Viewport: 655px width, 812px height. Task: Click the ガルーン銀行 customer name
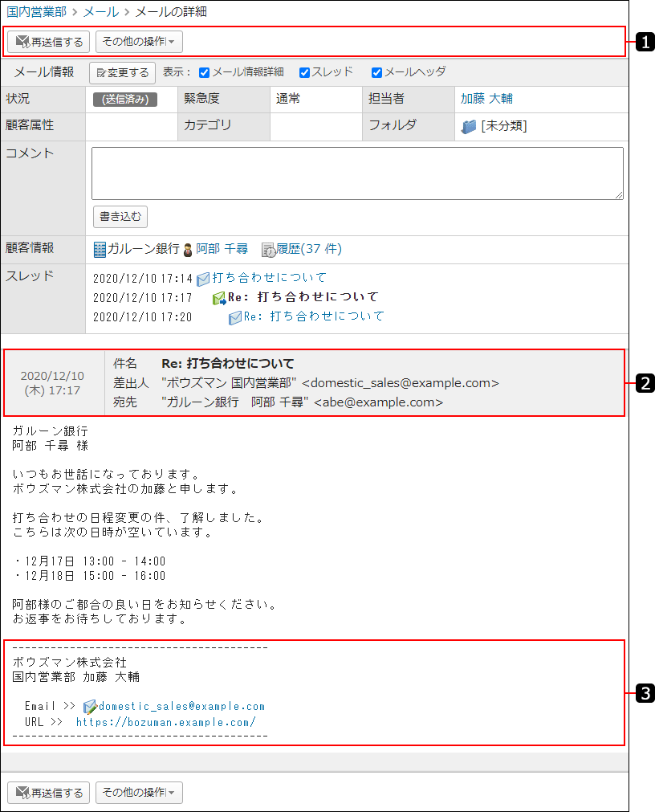(144, 248)
